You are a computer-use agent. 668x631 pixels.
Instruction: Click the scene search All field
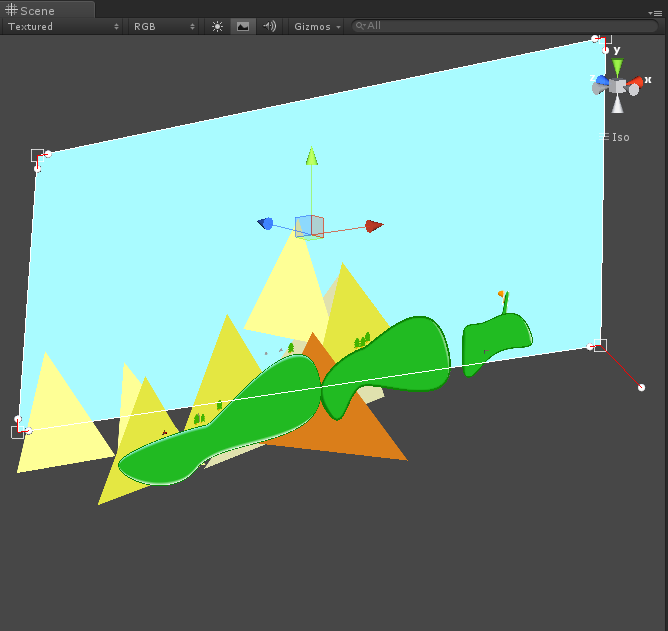click(x=505, y=26)
